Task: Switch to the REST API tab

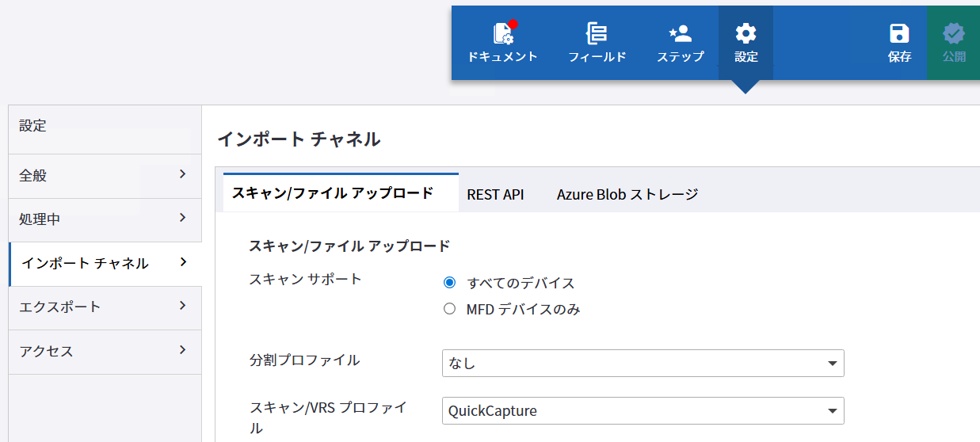Action: point(495,194)
